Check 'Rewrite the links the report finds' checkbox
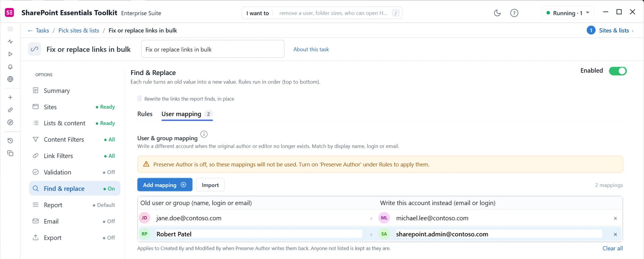This screenshot has height=259, width=644. click(140, 99)
